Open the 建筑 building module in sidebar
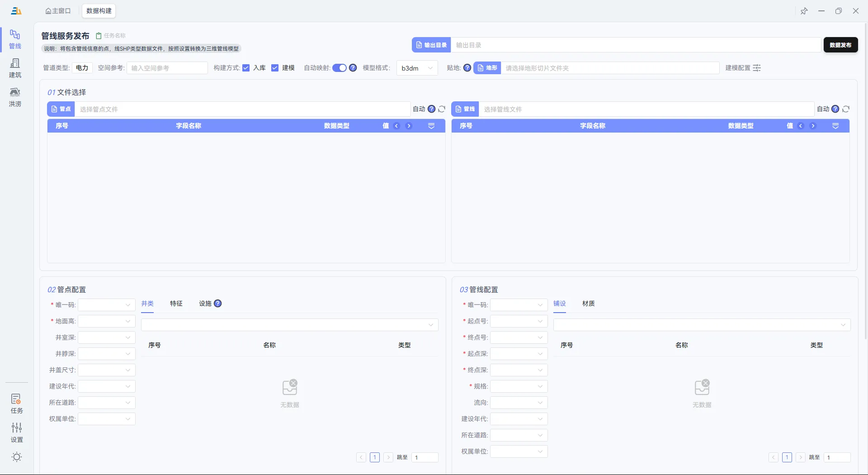 tap(15, 68)
